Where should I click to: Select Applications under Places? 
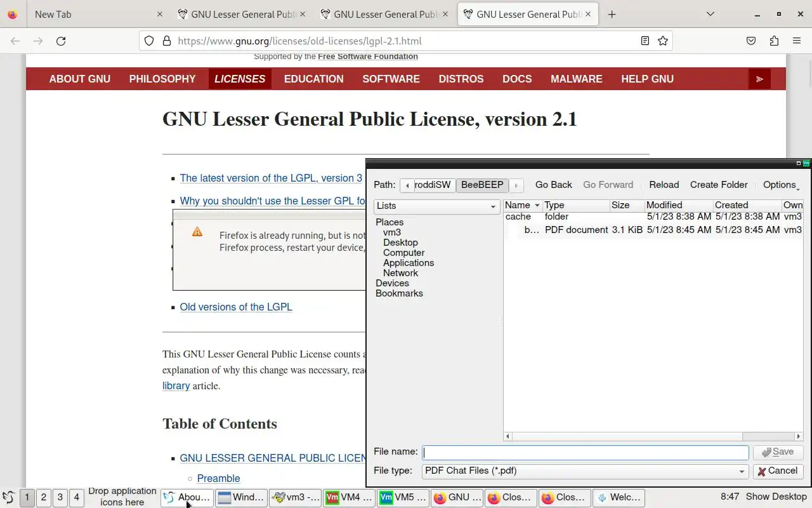pyautogui.click(x=409, y=263)
